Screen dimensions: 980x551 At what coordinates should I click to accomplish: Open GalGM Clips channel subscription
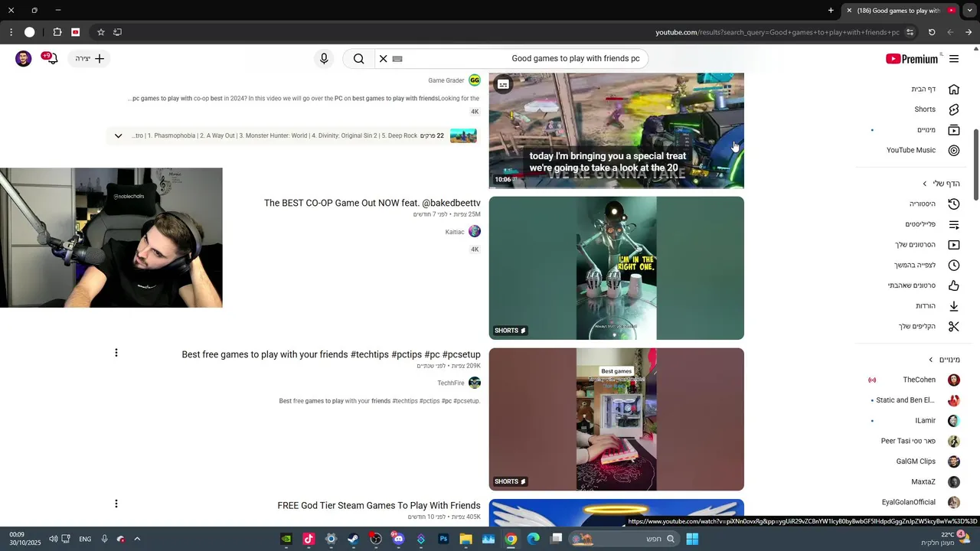(913, 461)
